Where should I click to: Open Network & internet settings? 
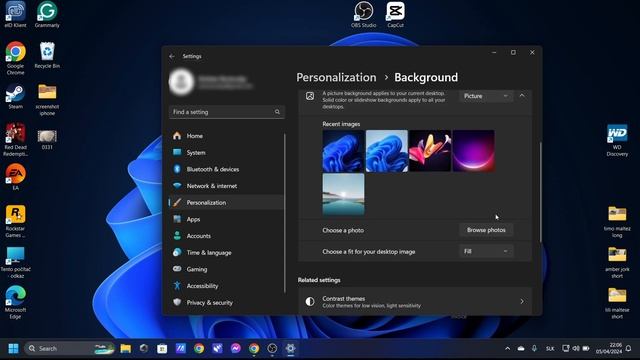pyautogui.click(x=227, y=186)
